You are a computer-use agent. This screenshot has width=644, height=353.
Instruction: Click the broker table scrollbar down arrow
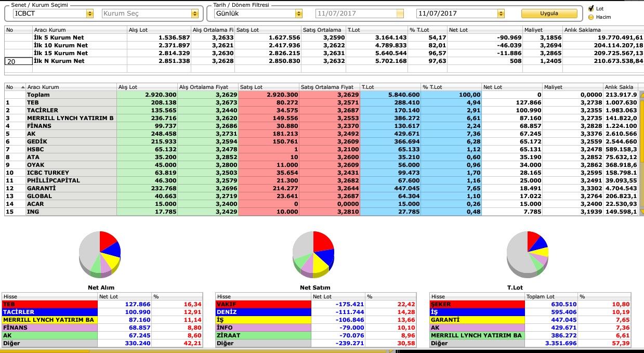coord(641,212)
